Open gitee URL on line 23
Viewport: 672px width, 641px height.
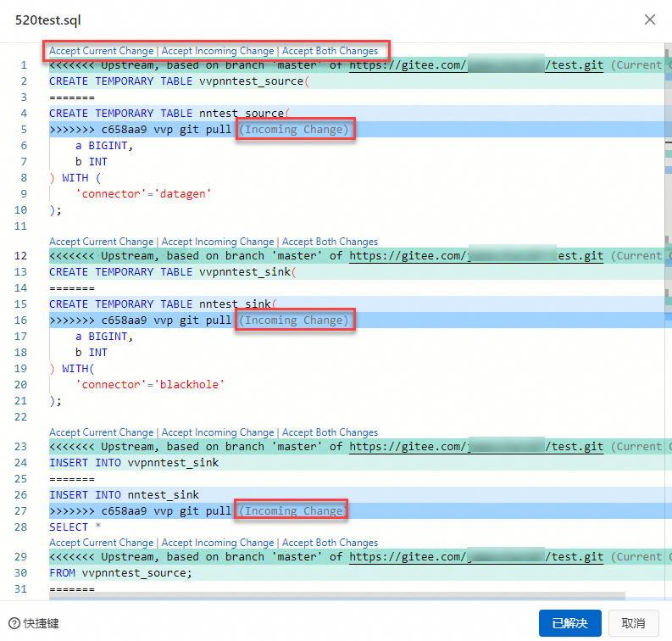(476, 447)
